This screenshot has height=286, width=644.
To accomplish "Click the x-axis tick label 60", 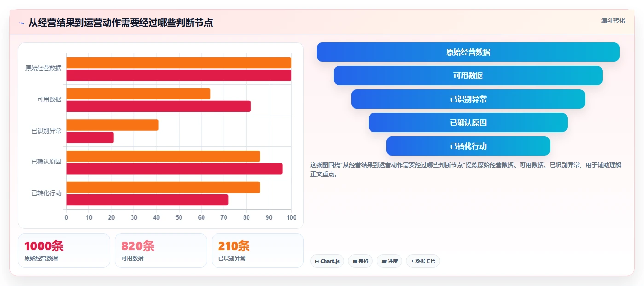I will pos(201,217).
